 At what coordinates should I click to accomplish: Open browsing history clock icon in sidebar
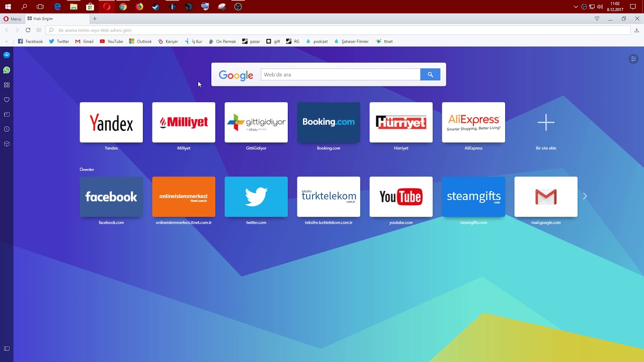click(7, 129)
